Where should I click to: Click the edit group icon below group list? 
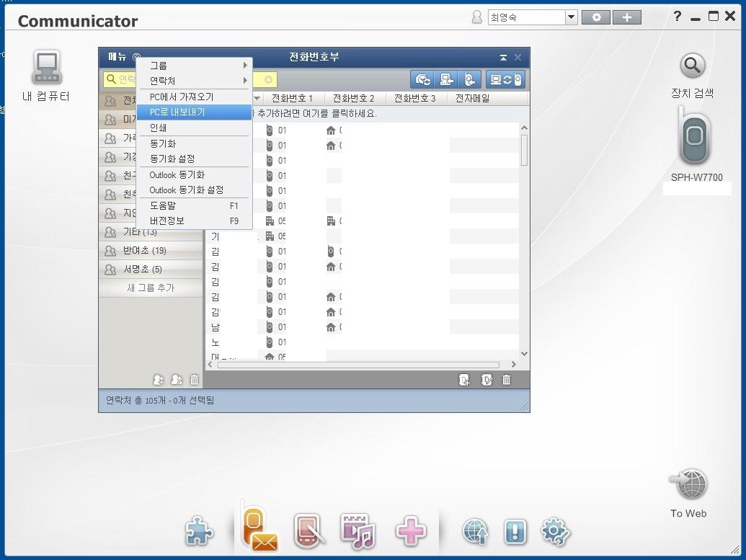pyautogui.click(x=177, y=380)
